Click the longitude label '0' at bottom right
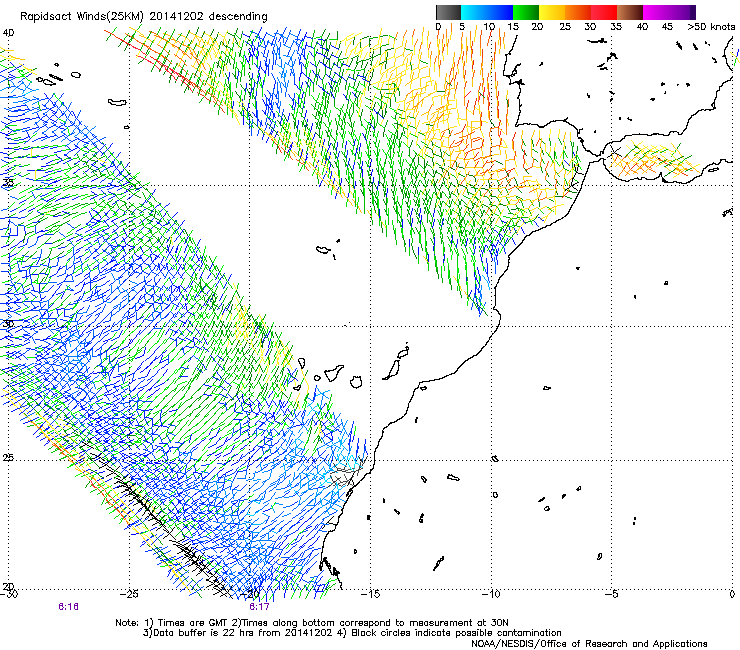This screenshot has height=650, width=740. coord(732,594)
